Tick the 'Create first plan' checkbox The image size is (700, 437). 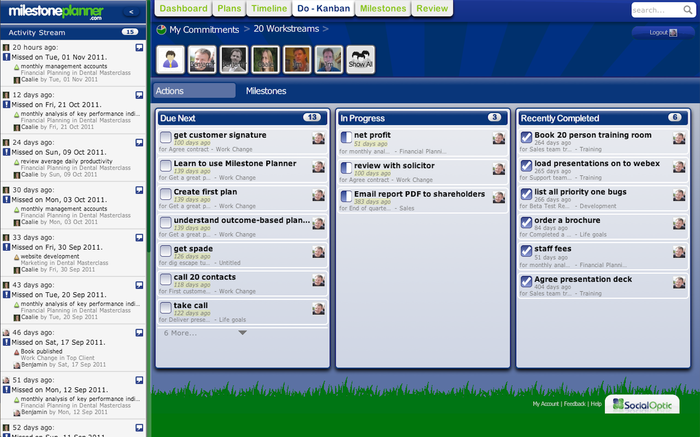click(x=166, y=195)
